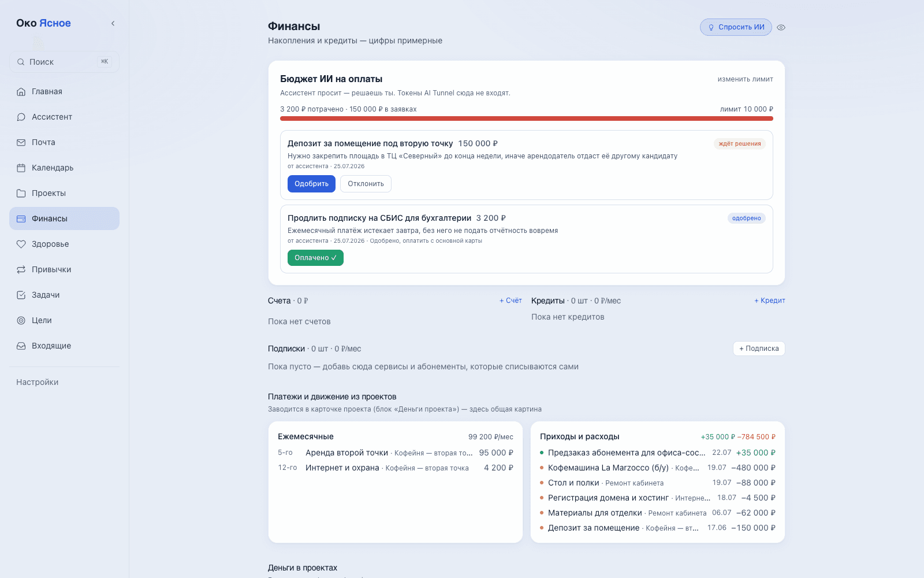This screenshot has width=924, height=578.
Task: Open Здоровье heart icon
Action: click(21, 244)
